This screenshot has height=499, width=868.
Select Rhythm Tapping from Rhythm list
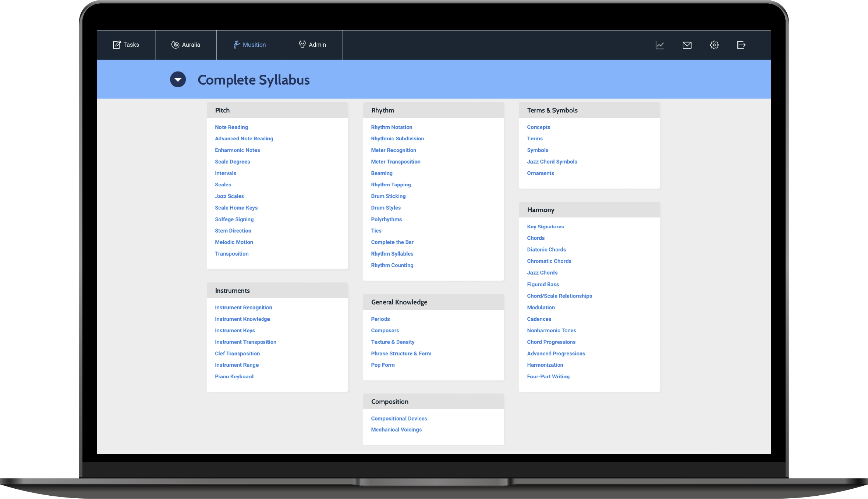(x=391, y=185)
